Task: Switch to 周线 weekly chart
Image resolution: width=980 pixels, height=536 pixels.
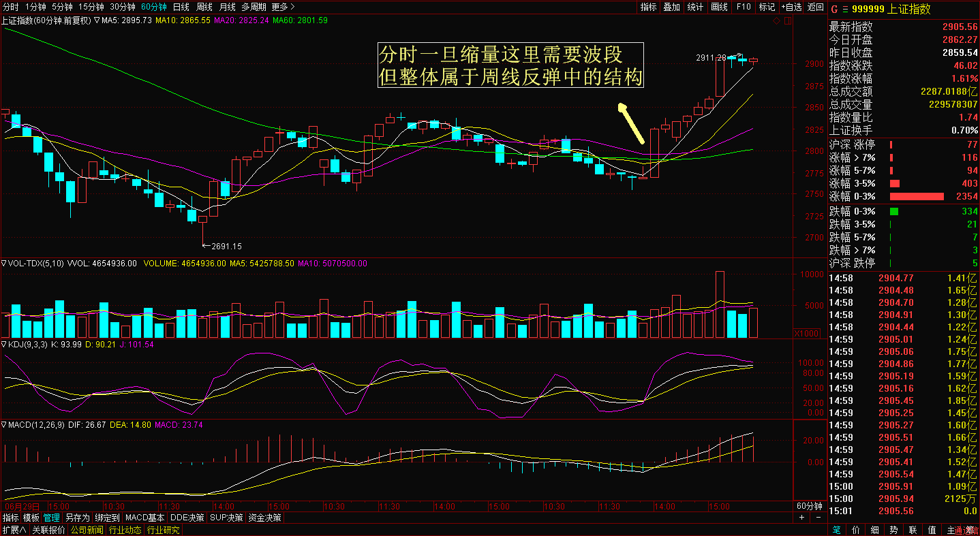Action: [204, 7]
